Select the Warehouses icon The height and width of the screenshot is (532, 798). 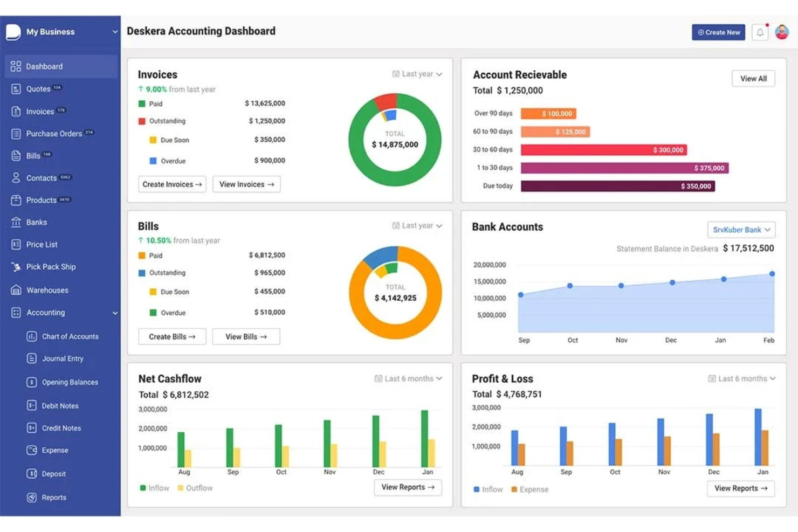coord(16,290)
